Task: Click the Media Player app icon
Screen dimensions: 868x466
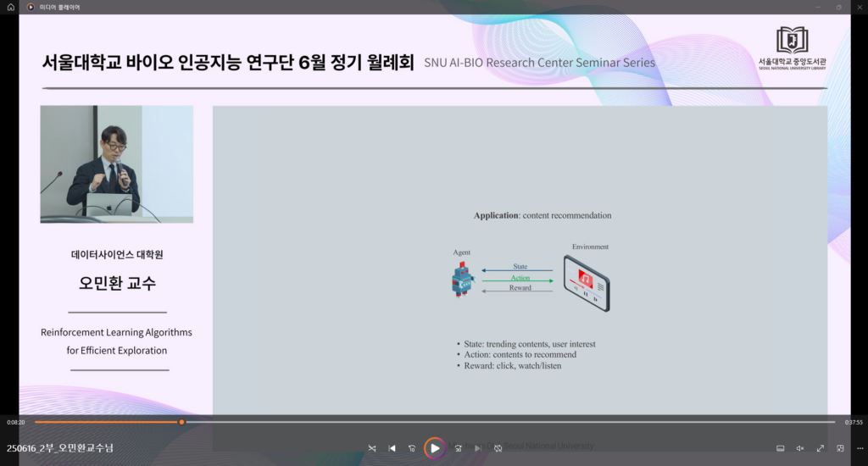Action: [x=31, y=7]
